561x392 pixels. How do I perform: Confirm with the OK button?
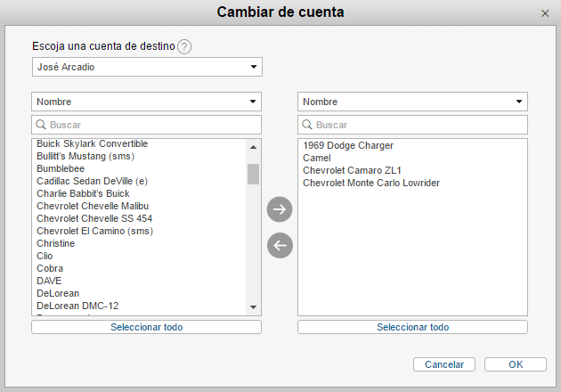point(516,364)
